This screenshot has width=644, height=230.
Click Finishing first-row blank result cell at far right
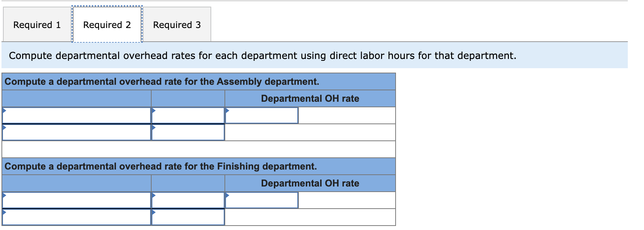click(347, 200)
